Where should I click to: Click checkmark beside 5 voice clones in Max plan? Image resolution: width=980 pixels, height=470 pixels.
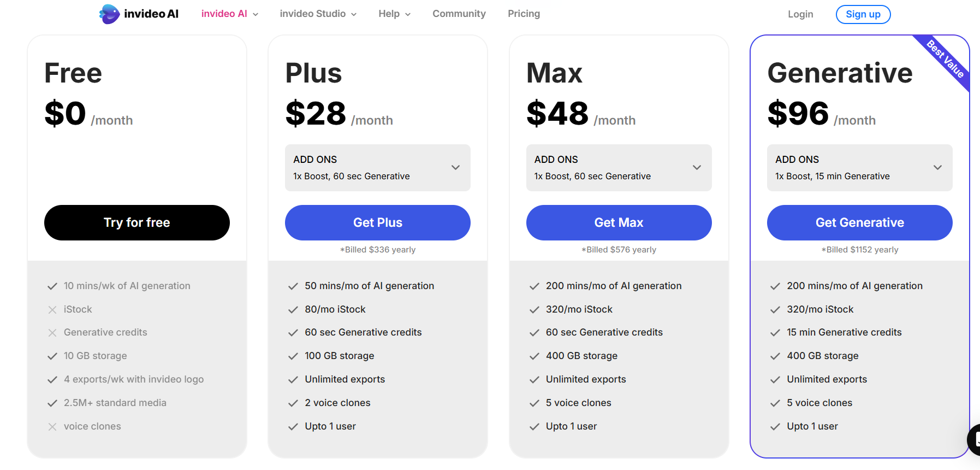click(x=534, y=403)
